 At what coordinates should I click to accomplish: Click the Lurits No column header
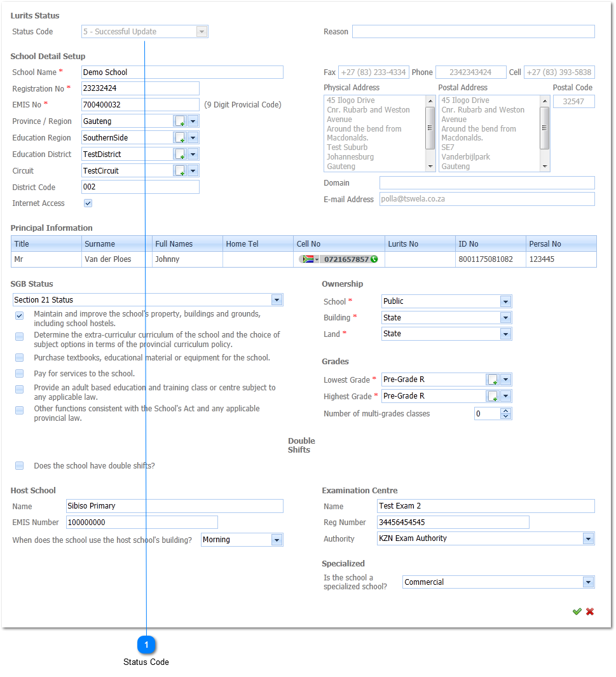coord(420,243)
